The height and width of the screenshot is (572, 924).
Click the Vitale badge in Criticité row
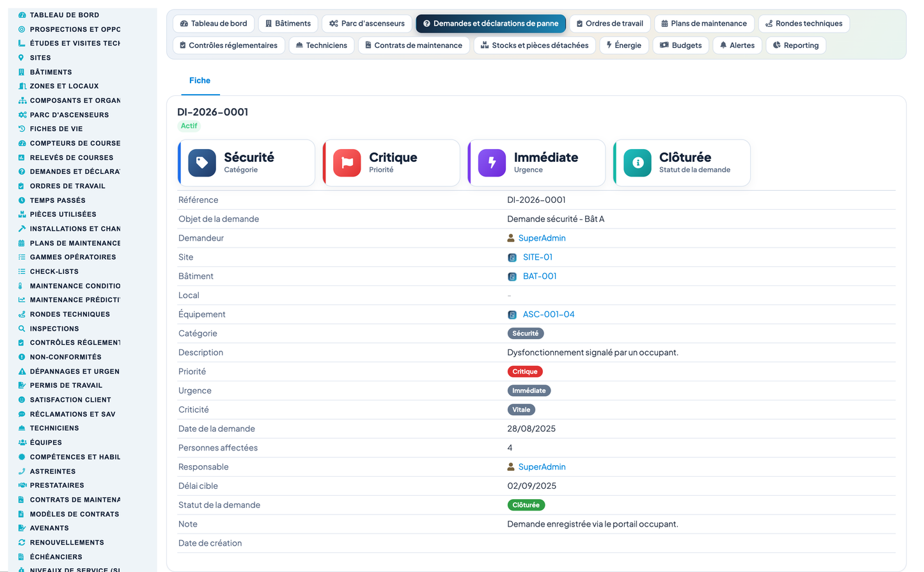[x=521, y=410]
